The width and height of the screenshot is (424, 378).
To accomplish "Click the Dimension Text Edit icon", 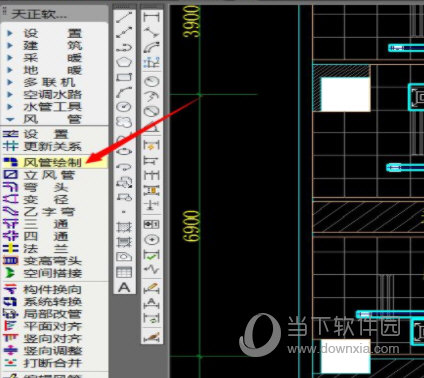I will pos(152,303).
